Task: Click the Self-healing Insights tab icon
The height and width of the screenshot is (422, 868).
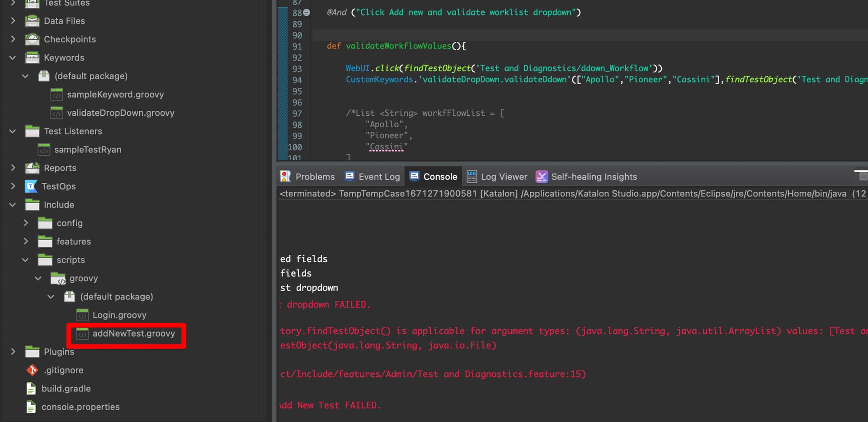Action: (x=541, y=176)
